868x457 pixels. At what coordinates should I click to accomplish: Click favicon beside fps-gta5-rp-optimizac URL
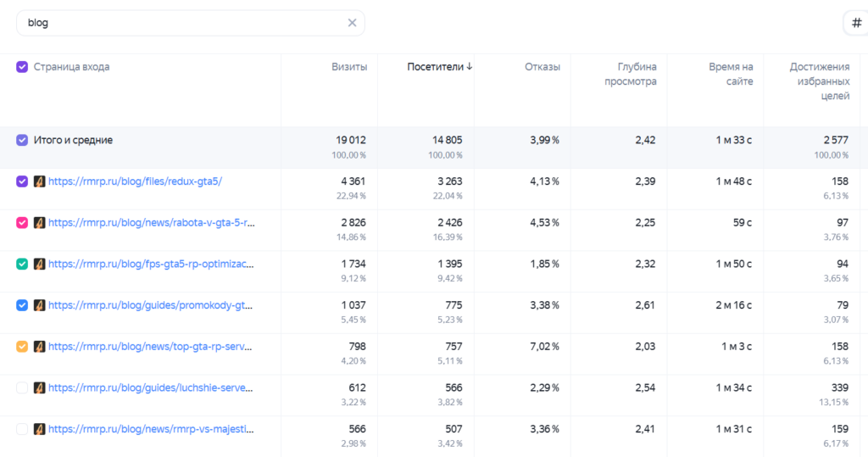tap(39, 265)
